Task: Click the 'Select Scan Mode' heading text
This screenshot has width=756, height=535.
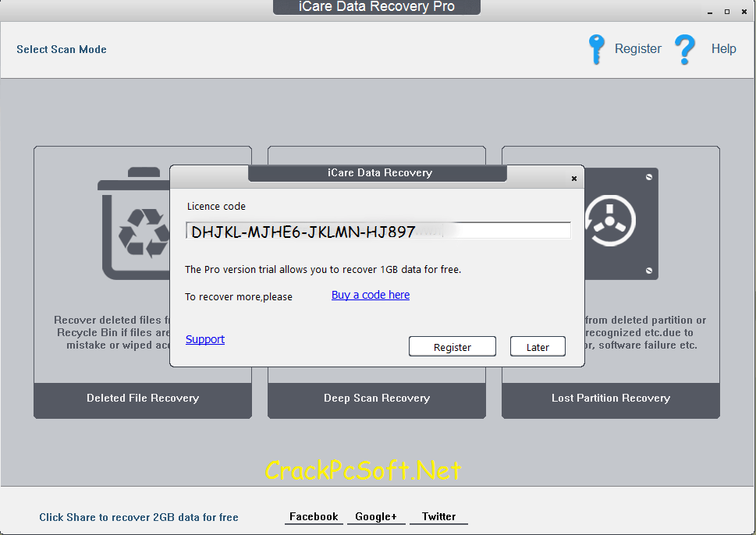Action: click(x=62, y=49)
